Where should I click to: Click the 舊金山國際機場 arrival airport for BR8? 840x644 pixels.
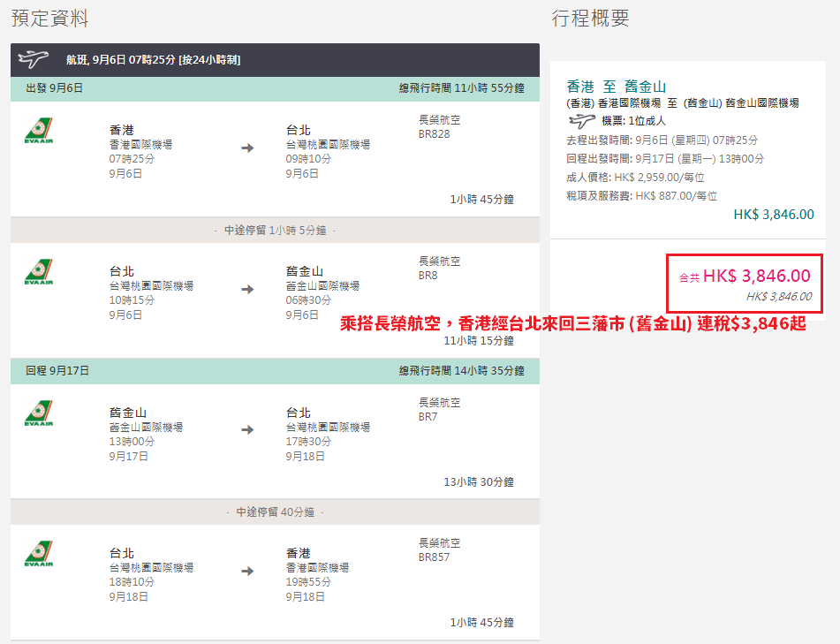click(x=322, y=286)
